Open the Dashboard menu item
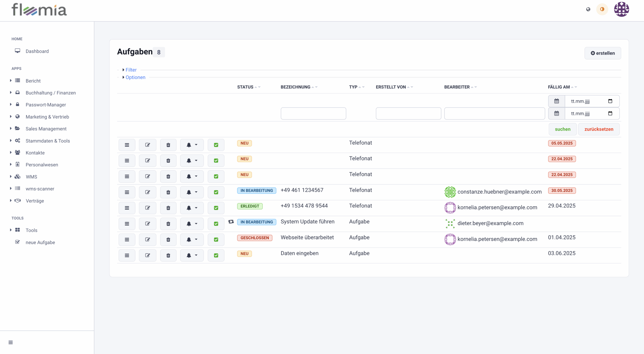The height and width of the screenshot is (354, 644). click(x=37, y=51)
